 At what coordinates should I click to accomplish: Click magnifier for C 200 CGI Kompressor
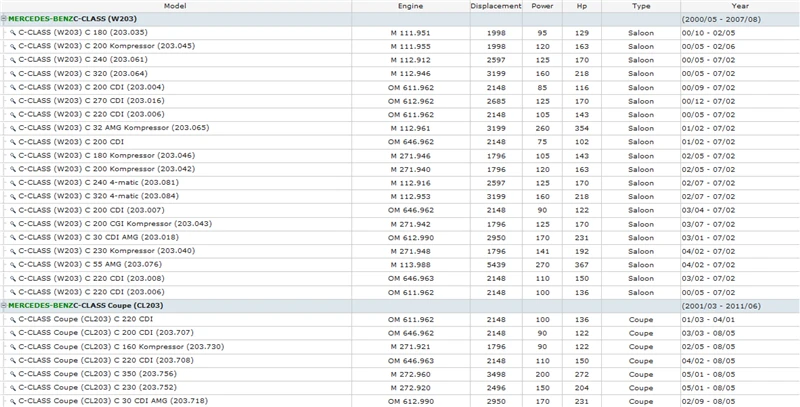[13, 224]
